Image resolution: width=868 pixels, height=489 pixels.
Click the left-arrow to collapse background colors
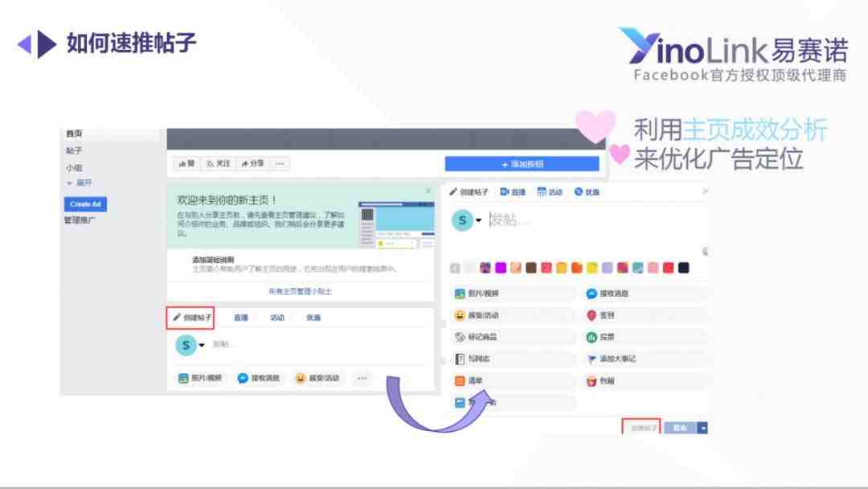(x=455, y=268)
